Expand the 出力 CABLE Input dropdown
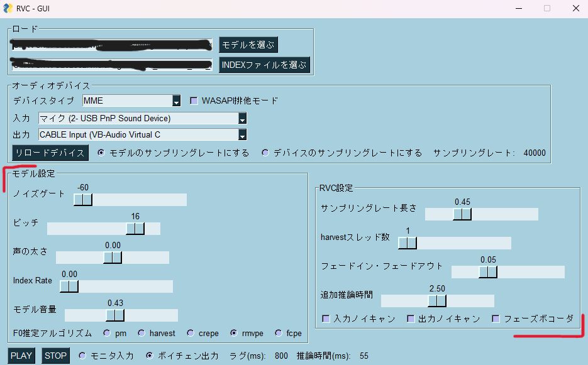588x365 pixels. pyautogui.click(x=242, y=134)
